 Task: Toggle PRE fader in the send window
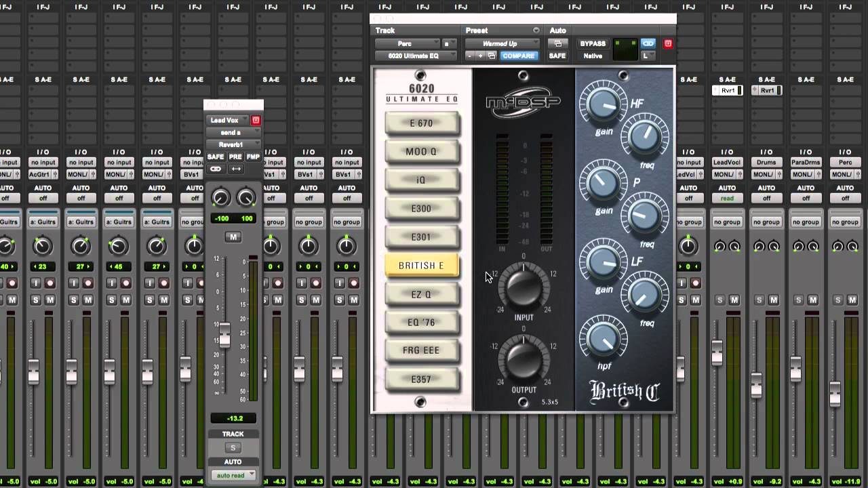[x=235, y=157]
